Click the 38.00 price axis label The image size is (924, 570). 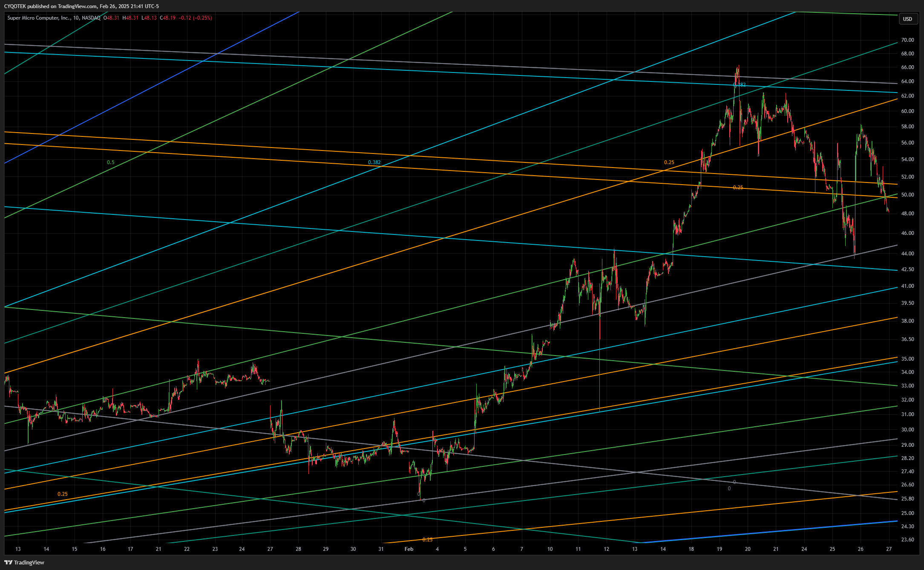point(907,321)
